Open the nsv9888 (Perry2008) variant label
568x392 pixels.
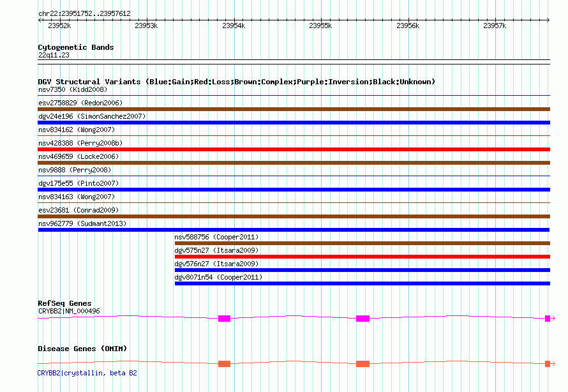pos(75,170)
